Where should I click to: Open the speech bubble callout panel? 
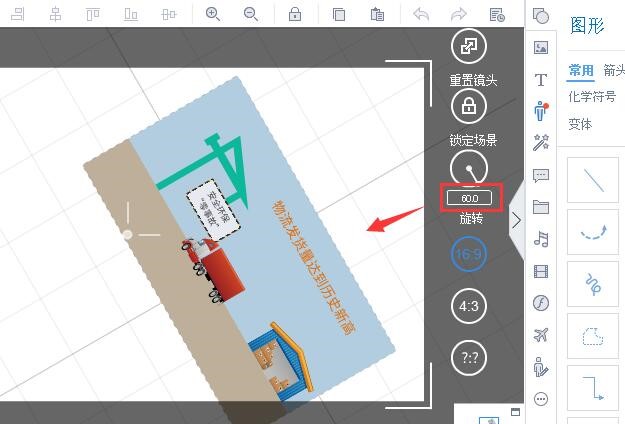point(541,175)
